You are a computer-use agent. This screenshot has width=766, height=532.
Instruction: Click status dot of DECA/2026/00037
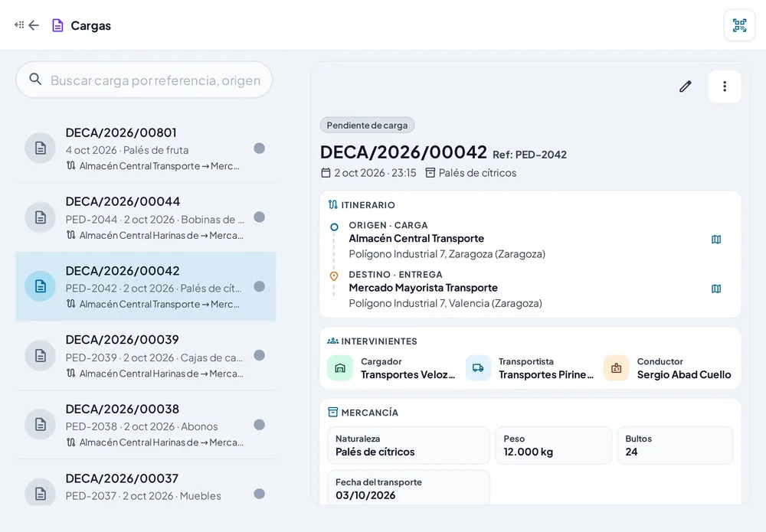coord(260,494)
